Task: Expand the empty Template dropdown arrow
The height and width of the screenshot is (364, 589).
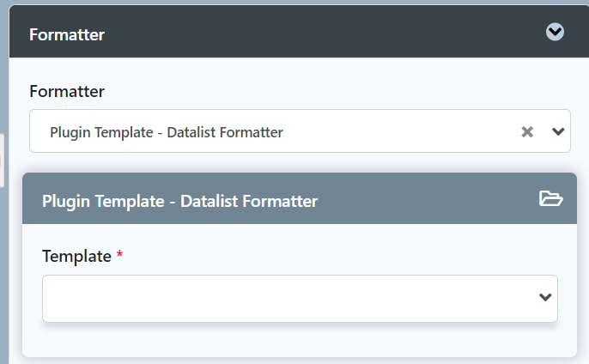Action: 544,297
